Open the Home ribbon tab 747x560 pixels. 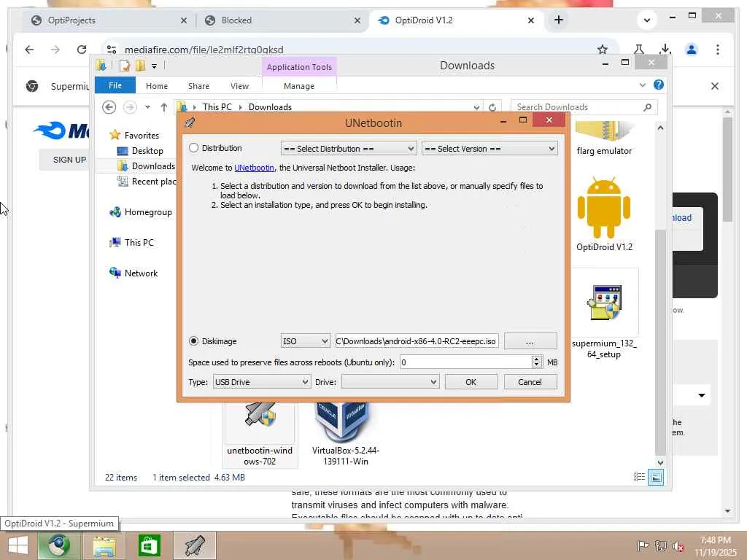point(157,86)
